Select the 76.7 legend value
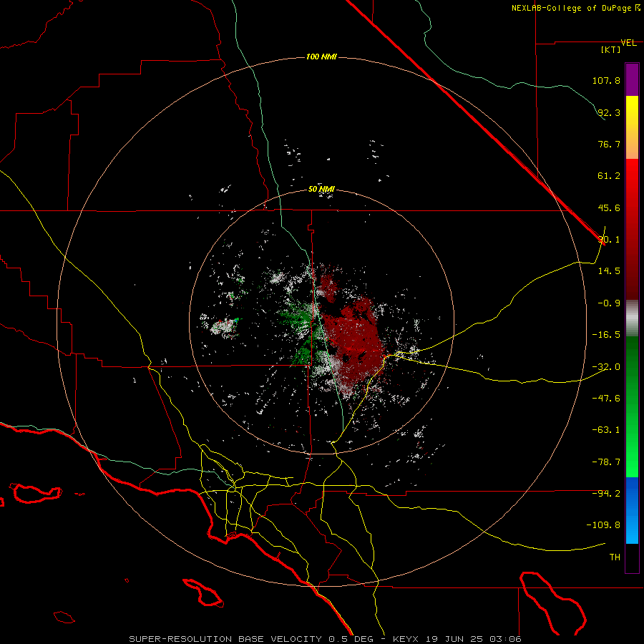 pyautogui.click(x=609, y=144)
